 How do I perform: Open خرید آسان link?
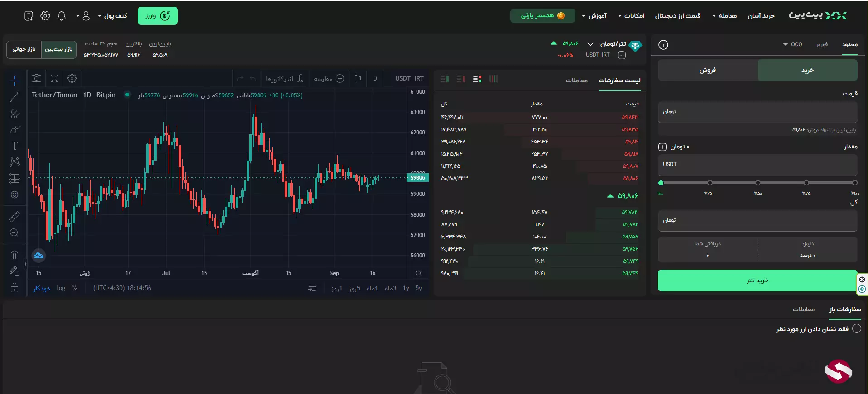tap(761, 16)
